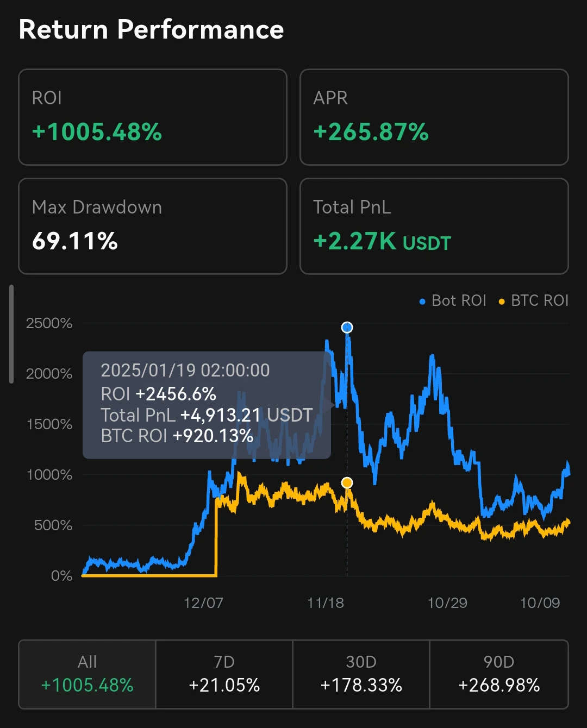
Task: Open the ROI +1005.48% card
Action: click(x=153, y=117)
